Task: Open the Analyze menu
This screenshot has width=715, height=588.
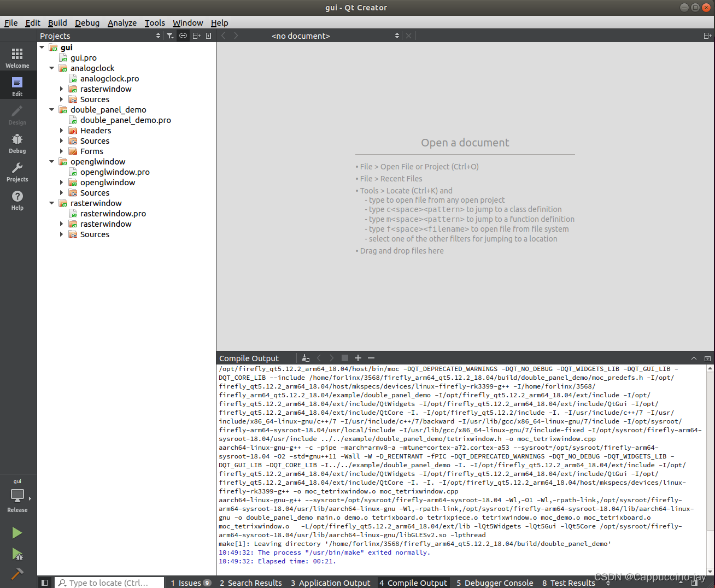Action: point(122,22)
